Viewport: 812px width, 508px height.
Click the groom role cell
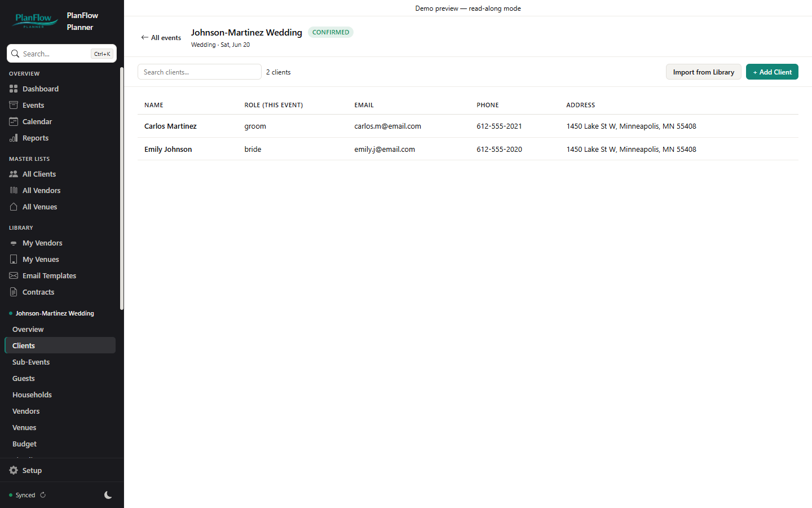(255, 126)
